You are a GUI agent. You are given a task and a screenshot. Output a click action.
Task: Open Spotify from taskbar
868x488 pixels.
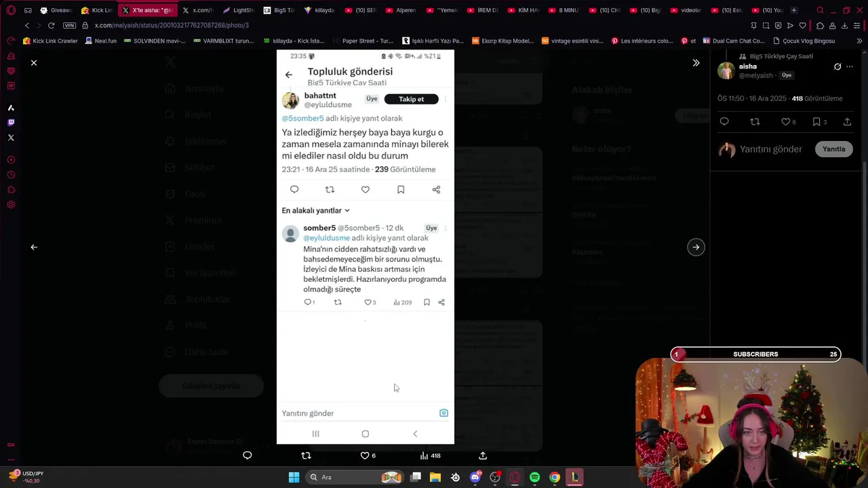pyautogui.click(x=534, y=477)
